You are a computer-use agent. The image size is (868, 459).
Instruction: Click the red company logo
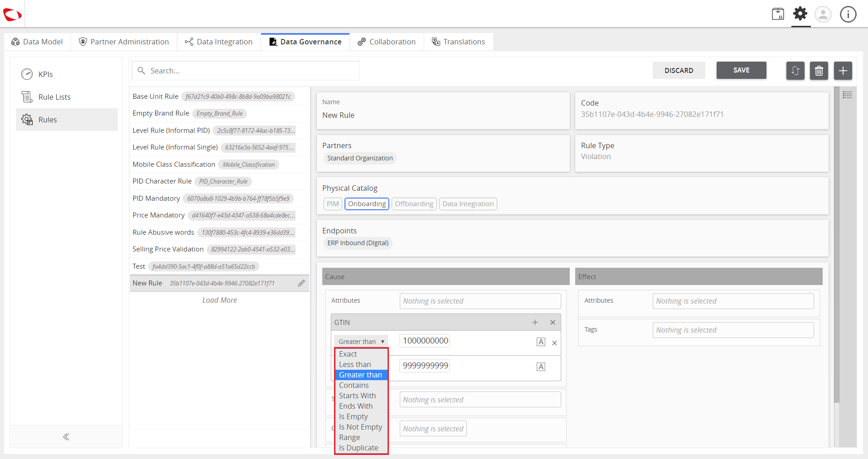click(12, 14)
